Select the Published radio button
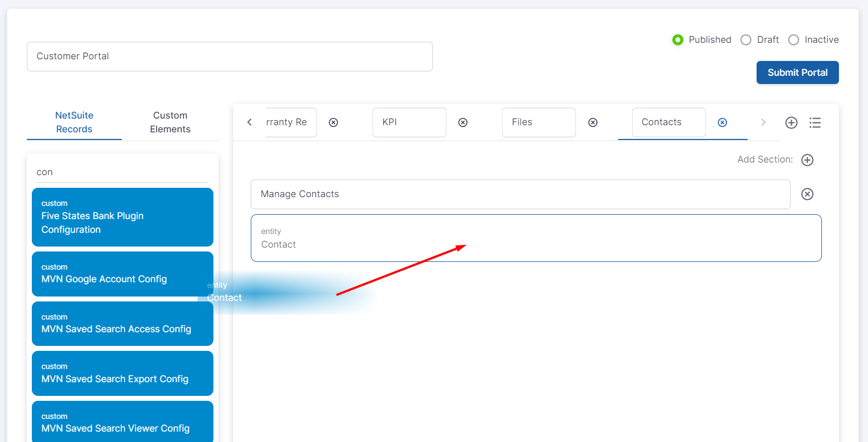868x442 pixels. [678, 40]
